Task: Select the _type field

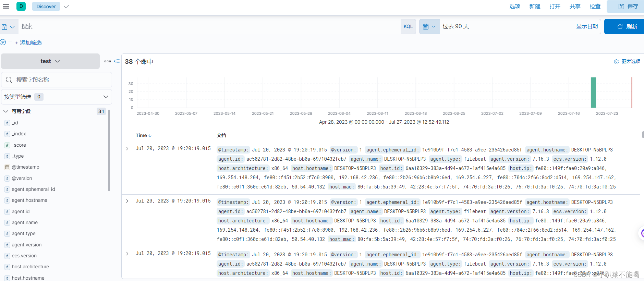Action: tap(18, 156)
